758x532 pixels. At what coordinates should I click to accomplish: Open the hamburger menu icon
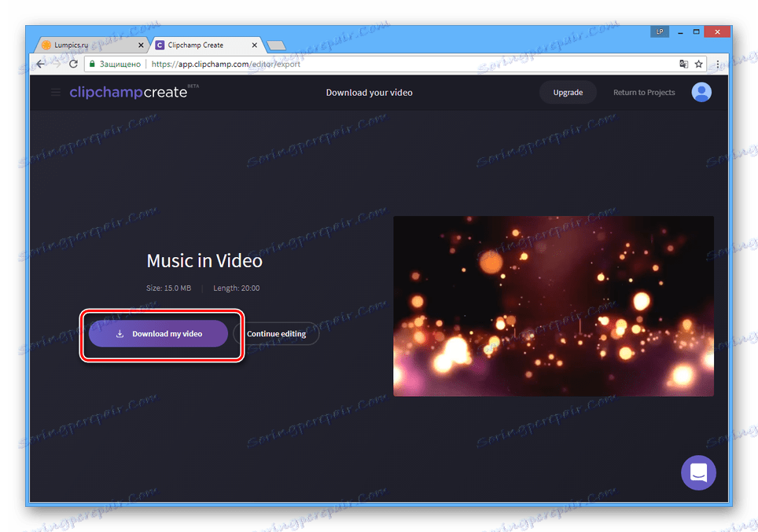click(56, 92)
